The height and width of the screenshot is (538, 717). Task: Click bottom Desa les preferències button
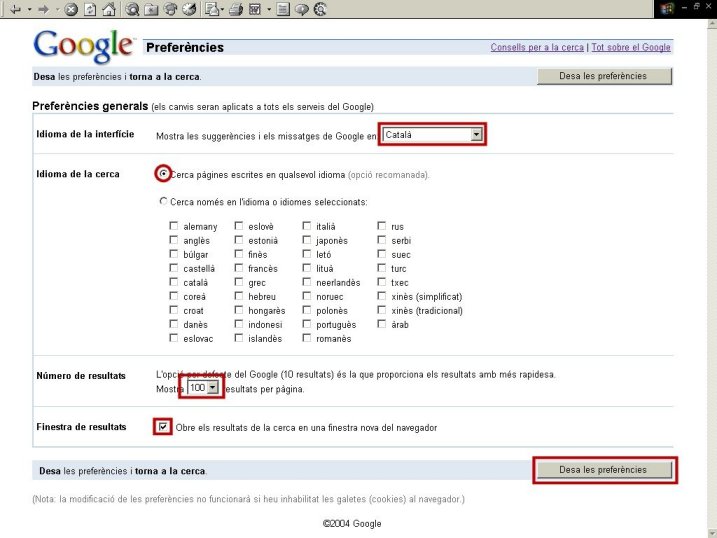[x=604, y=470]
